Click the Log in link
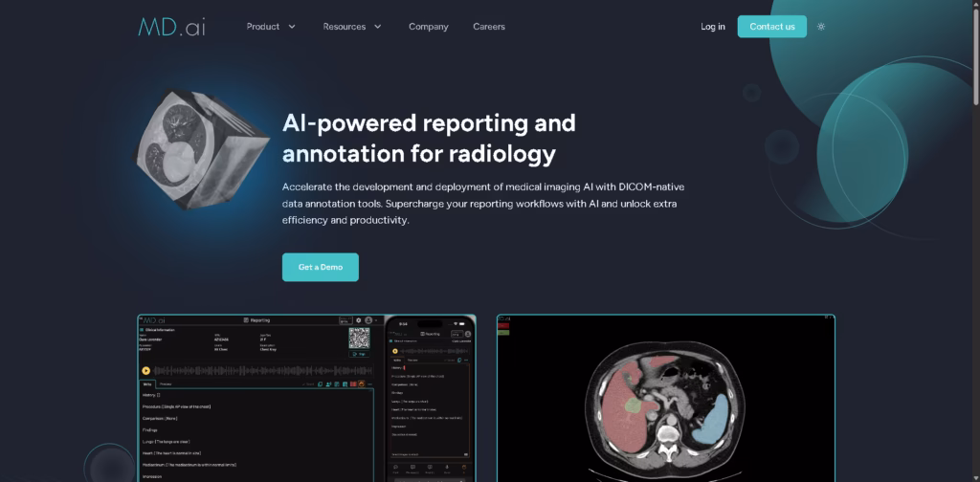 (712, 27)
